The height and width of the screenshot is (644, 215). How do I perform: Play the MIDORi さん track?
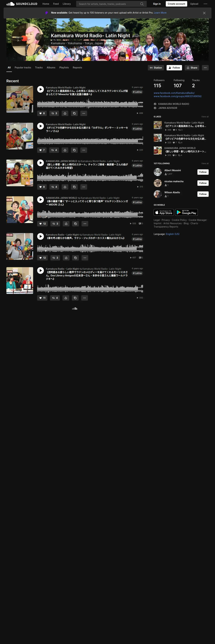[41, 199]
